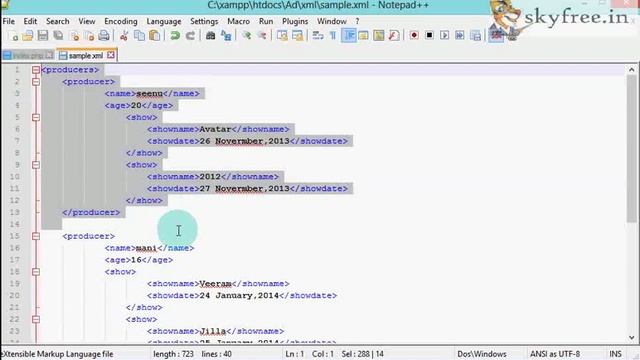Click the Close document toolbar icon
The image size is (640, 360).
(75, 36)
